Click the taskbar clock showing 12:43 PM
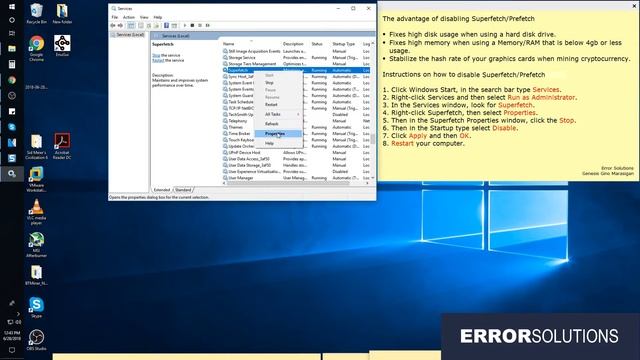The width and height of the screenshot is (640, 360). 12,336
